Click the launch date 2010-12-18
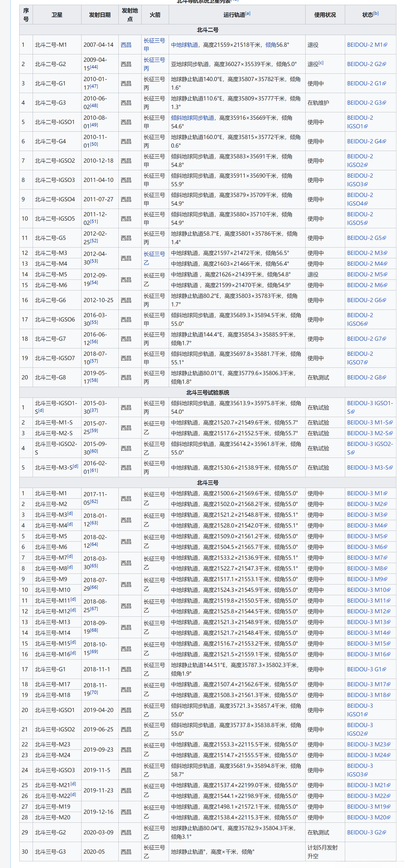The image size is (404, 868). click(98, 161)
